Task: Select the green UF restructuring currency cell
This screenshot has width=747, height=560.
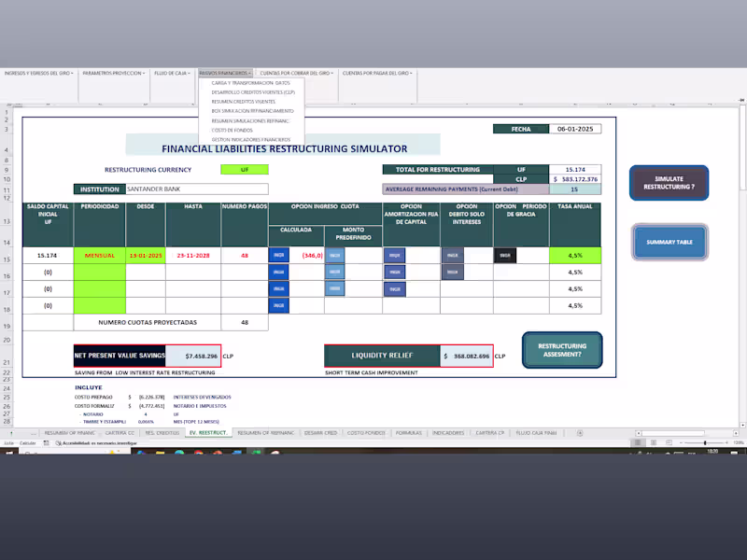Action: point(245,170)
